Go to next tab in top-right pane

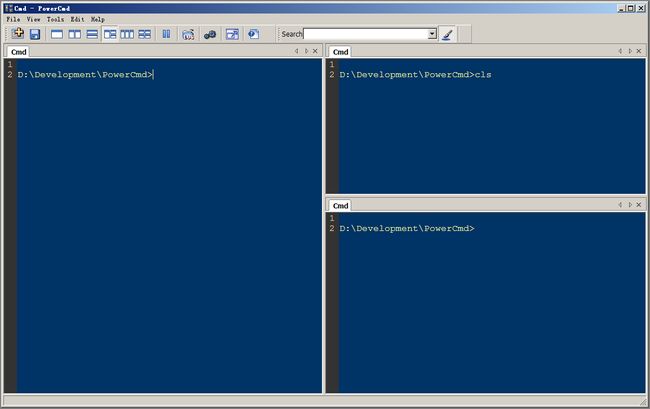(630, 51)
